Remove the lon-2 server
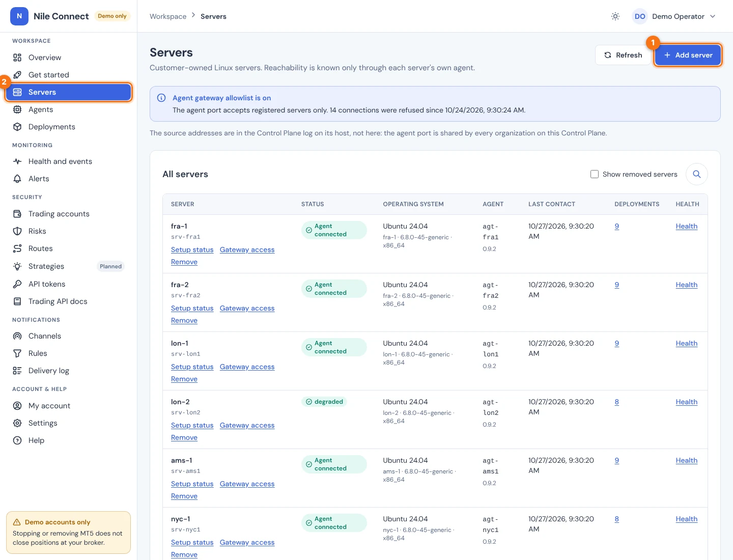 pyautogui.click(x=184, y=437)
